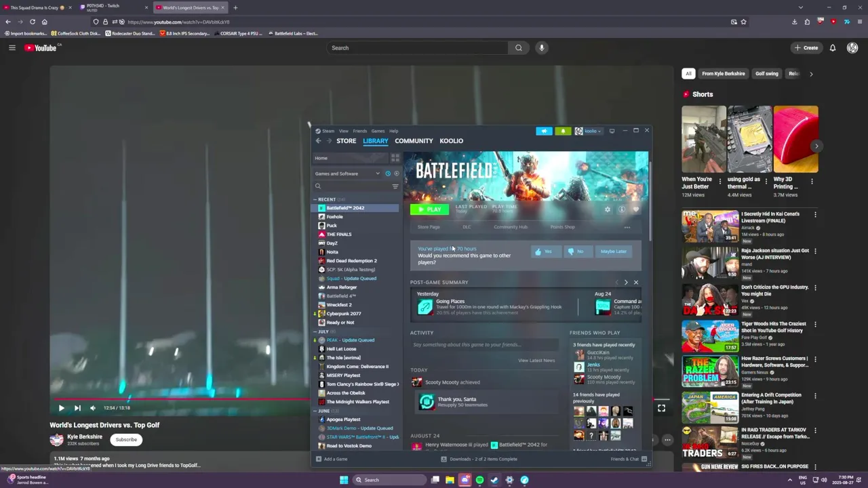The width and height of the screenshot is (868, 488).
Task: Click the activity comment field in Steam
Action: point(484,345)
